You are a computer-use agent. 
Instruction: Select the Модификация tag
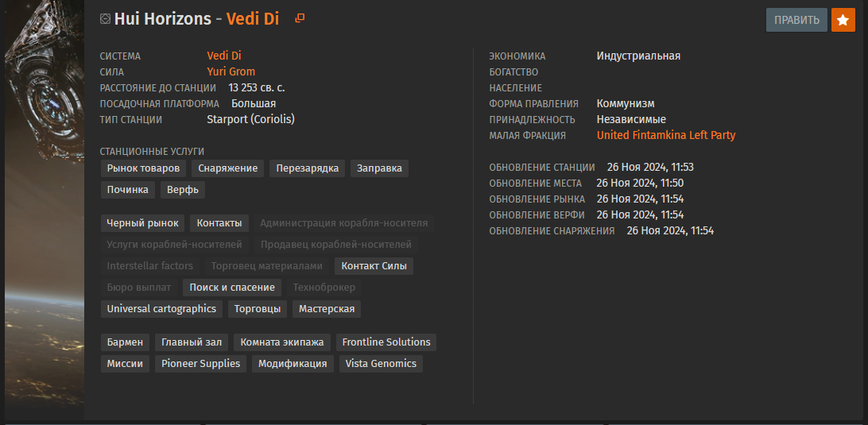293,364
